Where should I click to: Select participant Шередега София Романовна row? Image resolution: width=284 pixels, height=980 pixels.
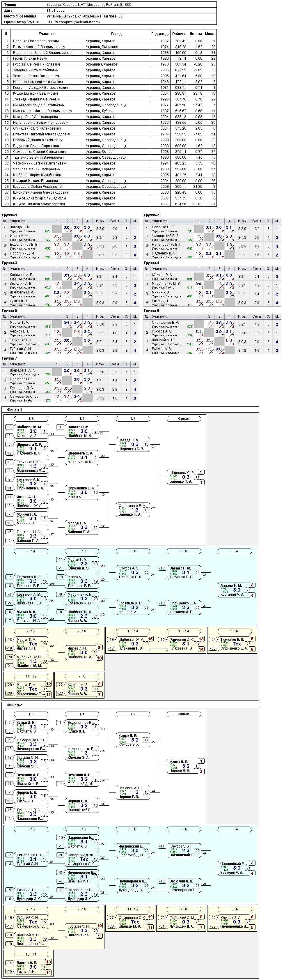109,187
